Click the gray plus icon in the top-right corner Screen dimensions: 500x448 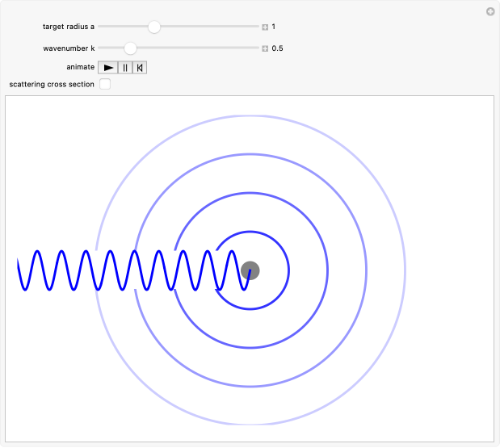pyautogui.click(x=489, y=11)
